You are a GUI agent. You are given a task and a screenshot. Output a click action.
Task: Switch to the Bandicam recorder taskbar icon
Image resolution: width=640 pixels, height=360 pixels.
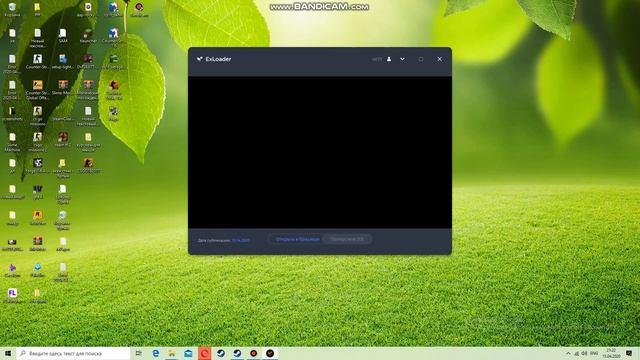click(253, 353)
